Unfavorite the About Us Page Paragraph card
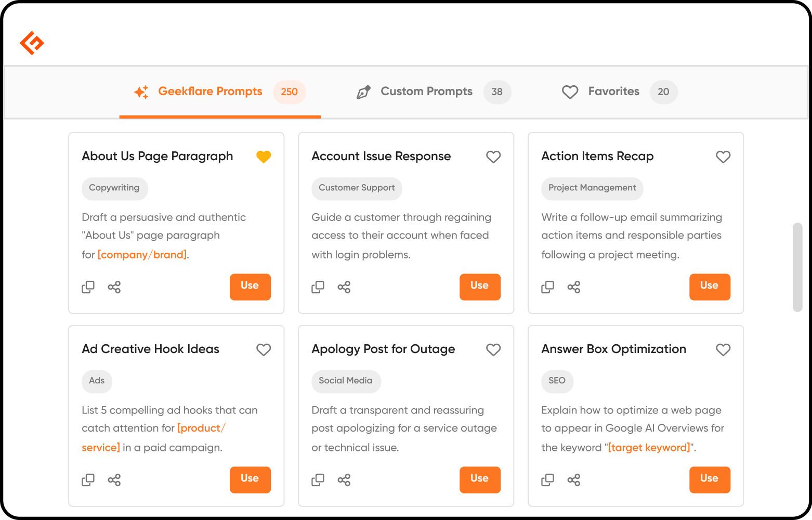Viewport: 812px width, 520px height. coord(264,157)
